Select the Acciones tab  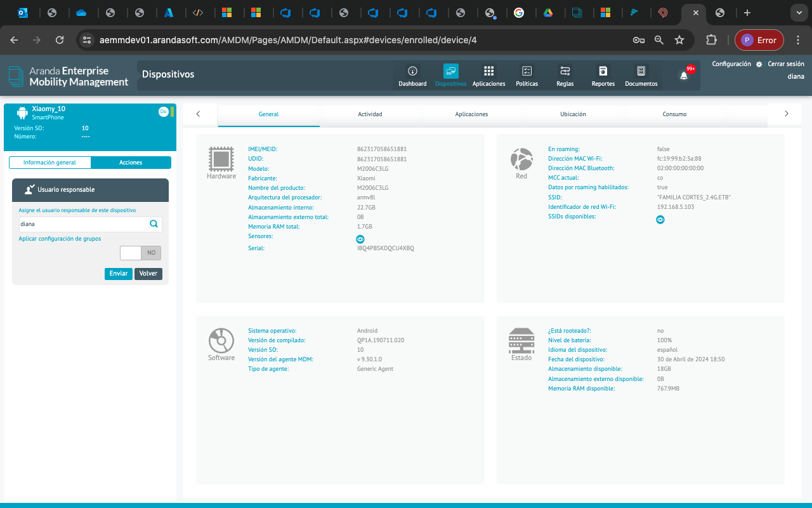131,163
